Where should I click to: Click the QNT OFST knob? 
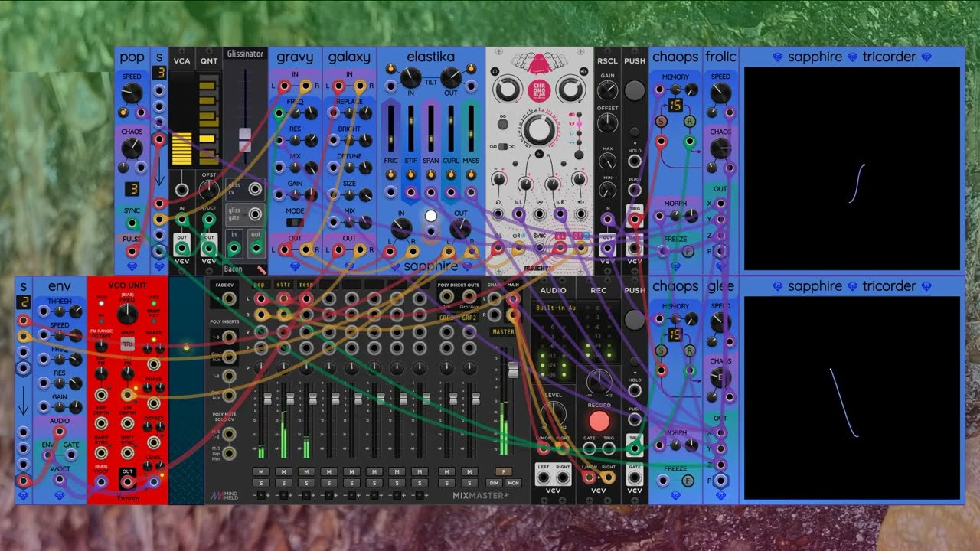tap(209, 189)
